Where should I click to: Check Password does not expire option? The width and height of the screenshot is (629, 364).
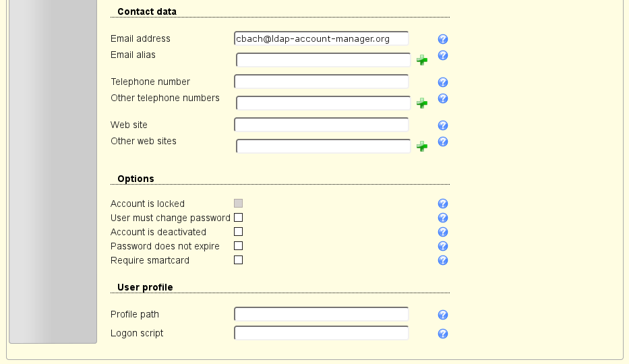[239, 246]
